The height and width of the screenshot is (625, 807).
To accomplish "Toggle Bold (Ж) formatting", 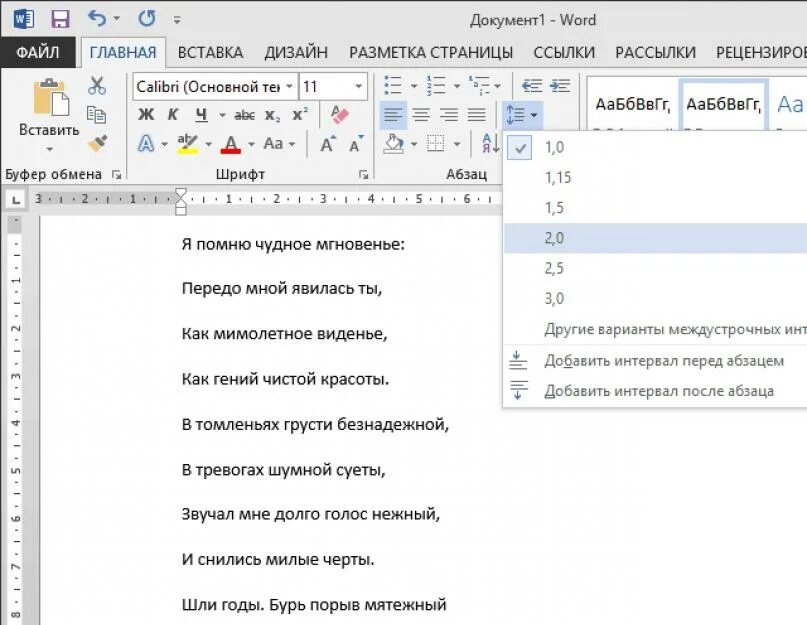I will coord(146,114).
